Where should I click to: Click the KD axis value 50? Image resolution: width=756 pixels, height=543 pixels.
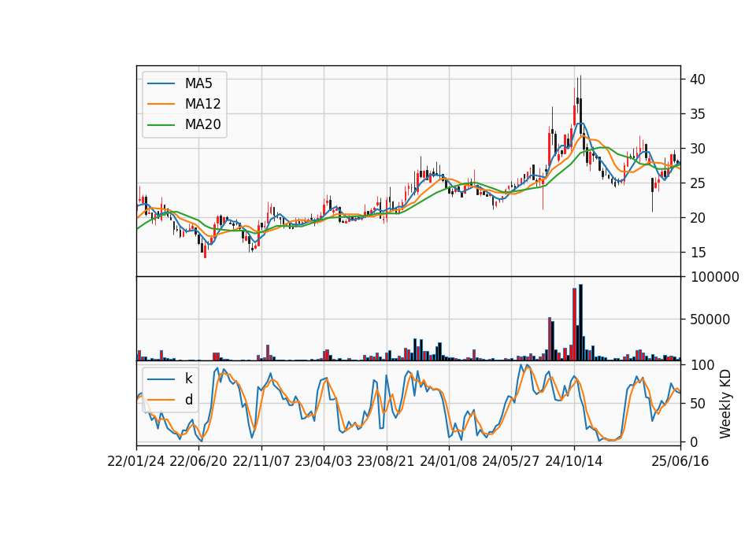[698, 404]
